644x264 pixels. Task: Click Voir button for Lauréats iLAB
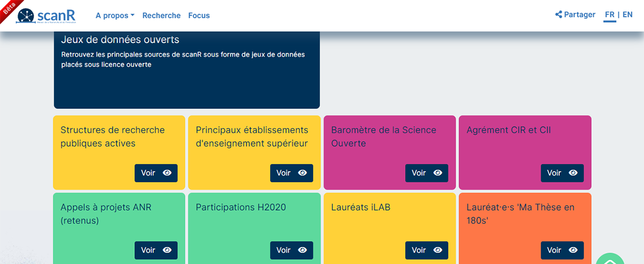(x=427, y=250)
